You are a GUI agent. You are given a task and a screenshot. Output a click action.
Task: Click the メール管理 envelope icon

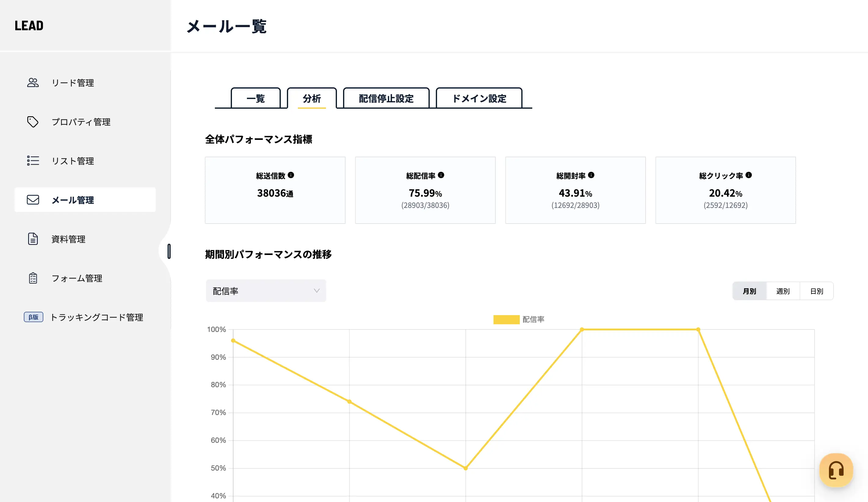coord(33,200)
